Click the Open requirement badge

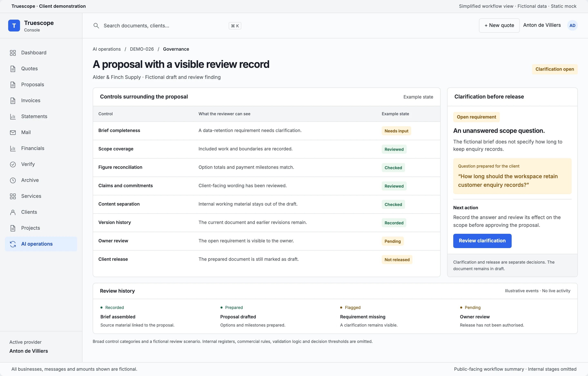pos(476,117)
